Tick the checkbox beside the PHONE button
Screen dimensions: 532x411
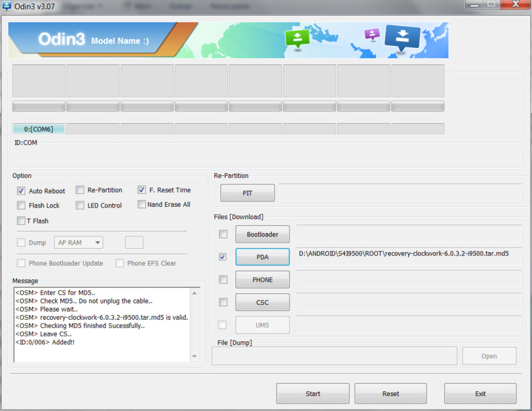pos(223,279)
